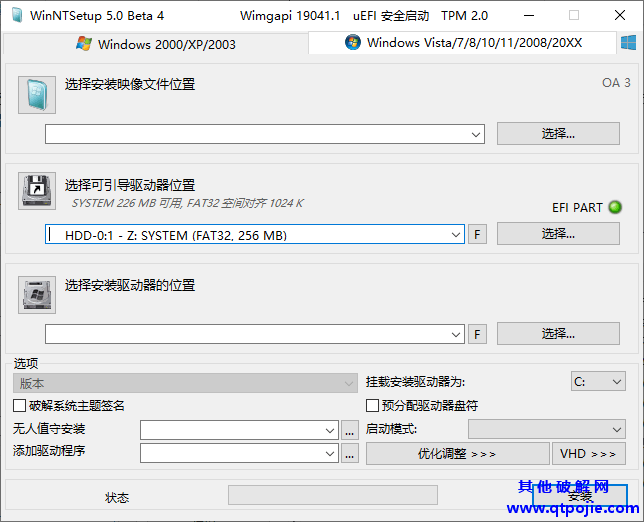The width and height of the screenshot is (644, 522).
Task: Open the 添加驱动程序 dropdown
Action: (239, 453)
